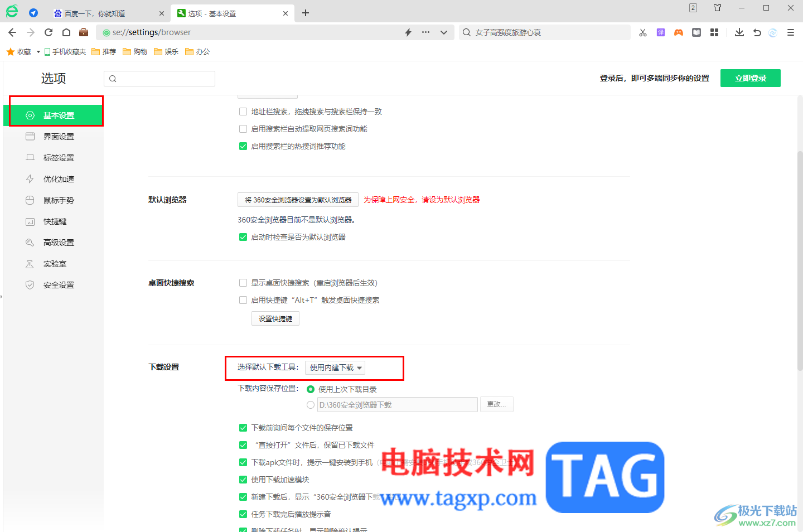Open the apps grid icon
This screenshot has height=532, width=803.
714,32
